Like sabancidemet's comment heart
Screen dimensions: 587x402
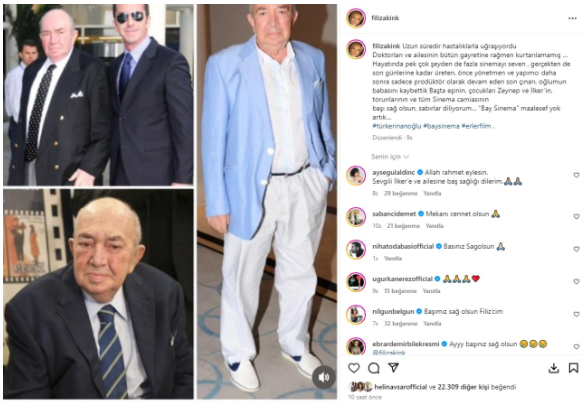[x=576, y=216]
